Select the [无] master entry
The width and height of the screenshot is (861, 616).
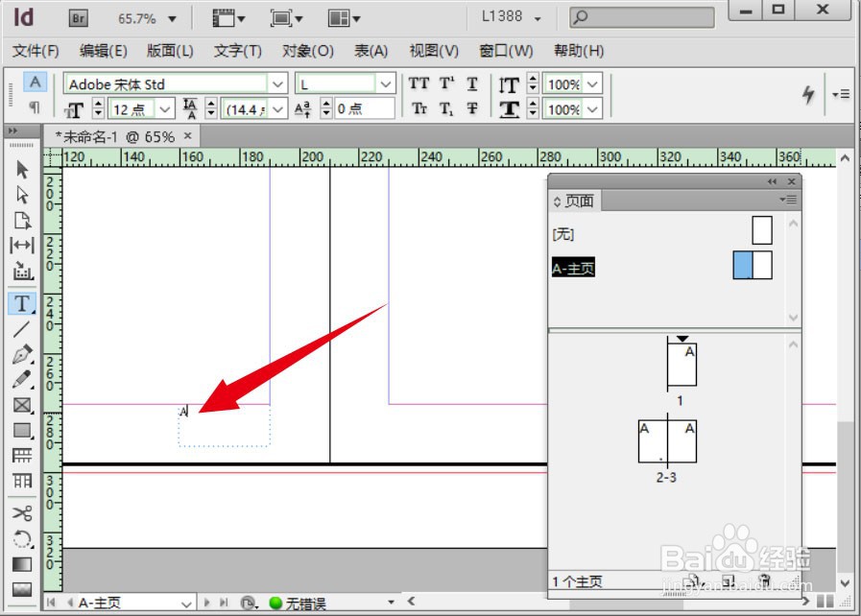(x=563, y=233)
